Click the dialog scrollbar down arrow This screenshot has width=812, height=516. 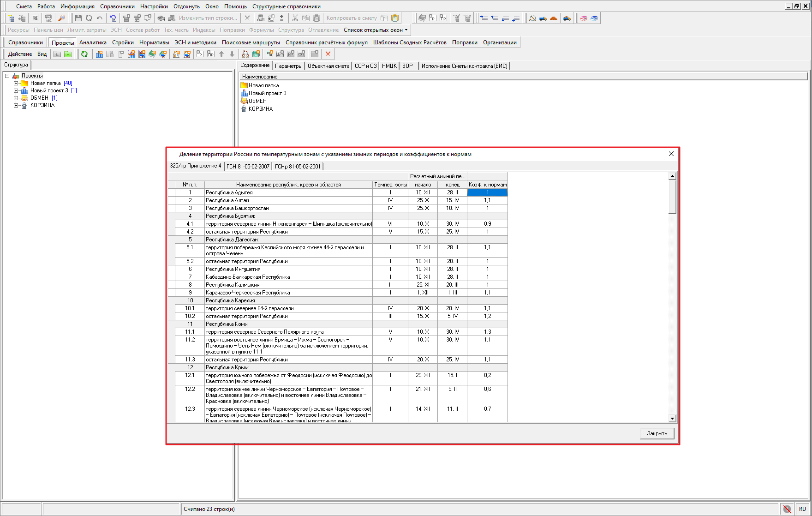(x=672, y=419)
